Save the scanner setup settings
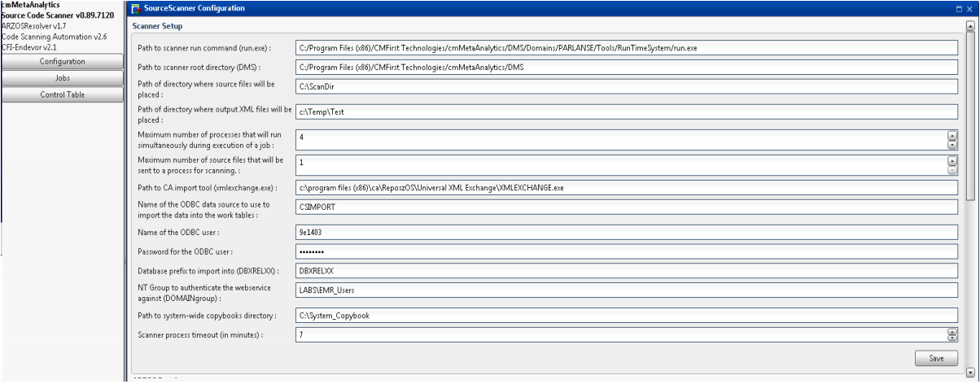 [936, 357]
